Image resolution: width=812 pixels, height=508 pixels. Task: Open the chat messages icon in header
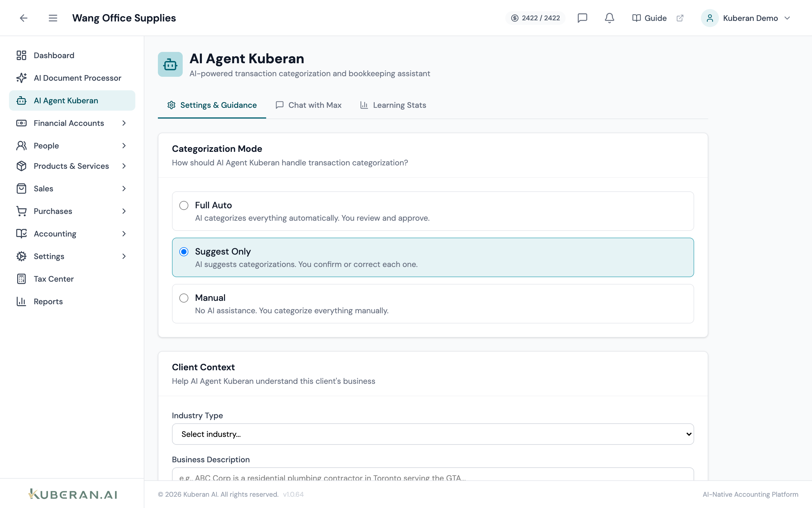(x=582, y=18)
